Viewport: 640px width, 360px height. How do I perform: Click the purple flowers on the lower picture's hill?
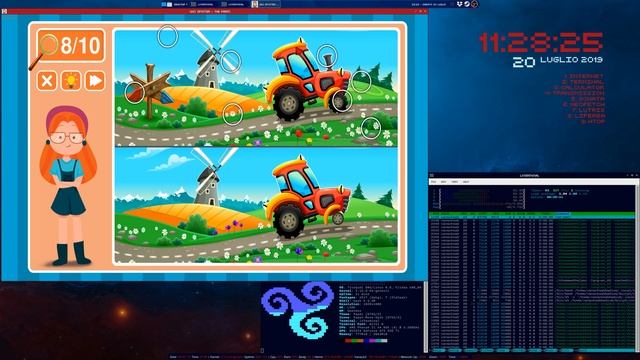pyautogui.click(x=234, y=224)
